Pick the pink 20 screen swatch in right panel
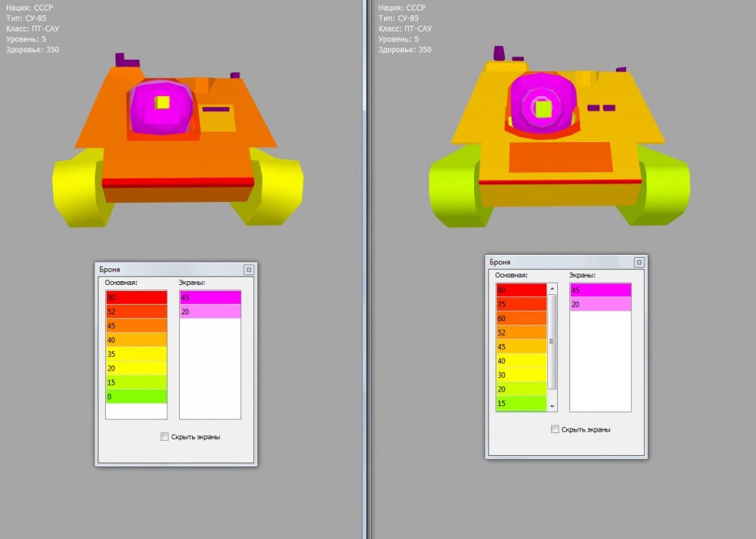Viewport: 756px width, 539px height. click(x=600, y=304)
